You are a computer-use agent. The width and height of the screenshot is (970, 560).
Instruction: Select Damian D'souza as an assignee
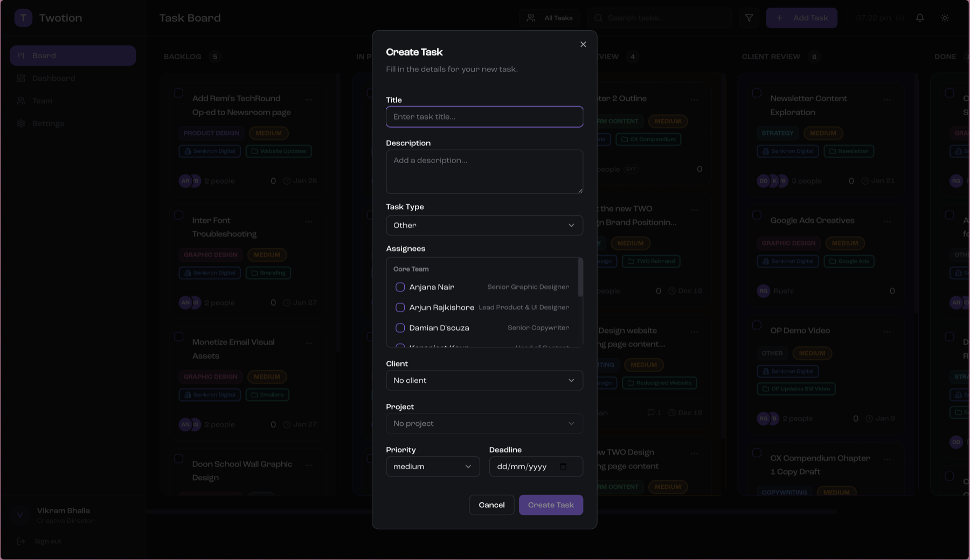tap(400, 327)
